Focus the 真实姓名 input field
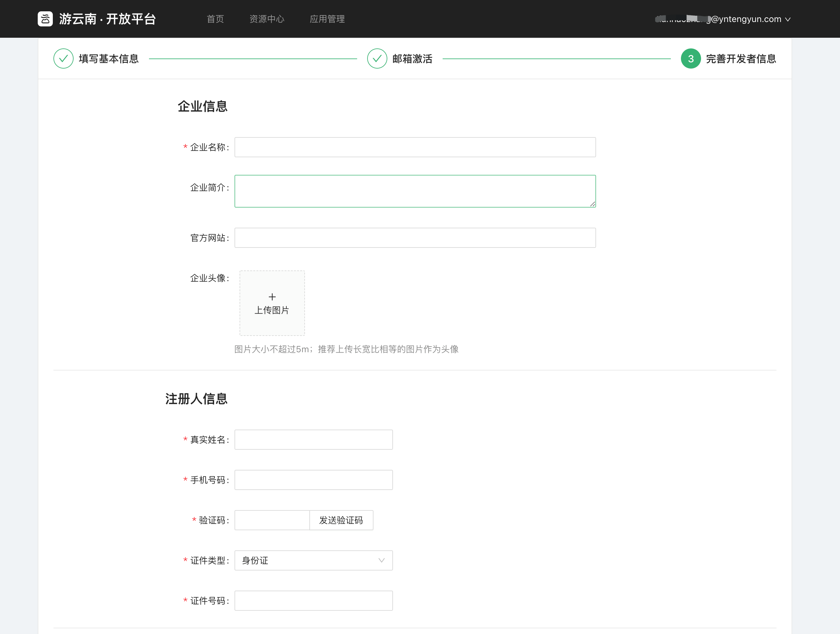Screen dimensions: 840x634 [314, 440]
